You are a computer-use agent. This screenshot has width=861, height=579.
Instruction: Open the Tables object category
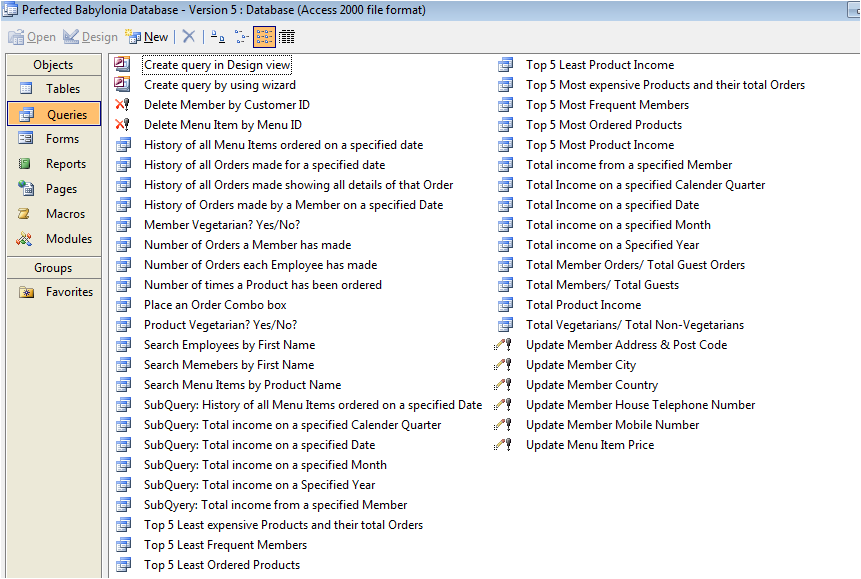pyautogui.click(x=54, y=88)
